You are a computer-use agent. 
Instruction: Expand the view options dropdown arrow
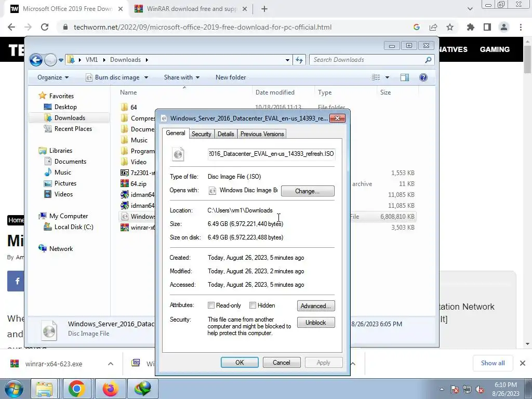pyautogui.click(x=387, y=77)
